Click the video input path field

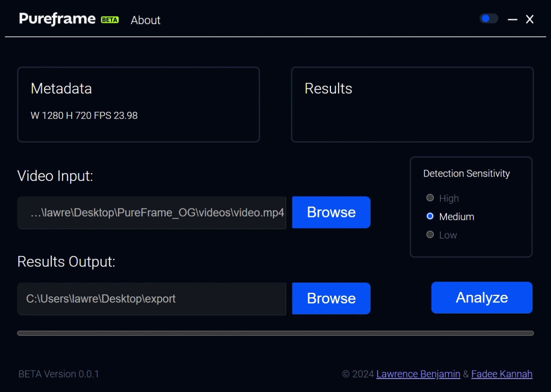pyautogui.click(x=152, y=213)
